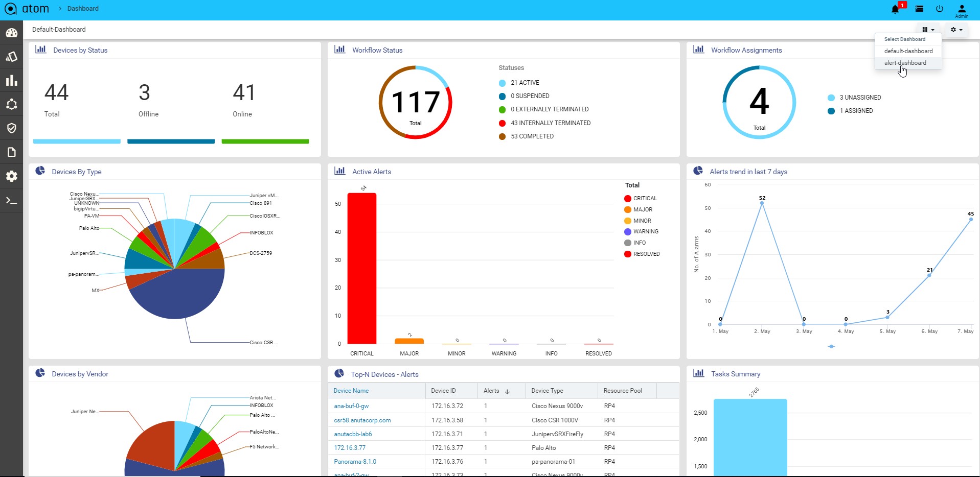Click the Active Alerts chart icon
This screenshot has height=477, width=980.
340,171
